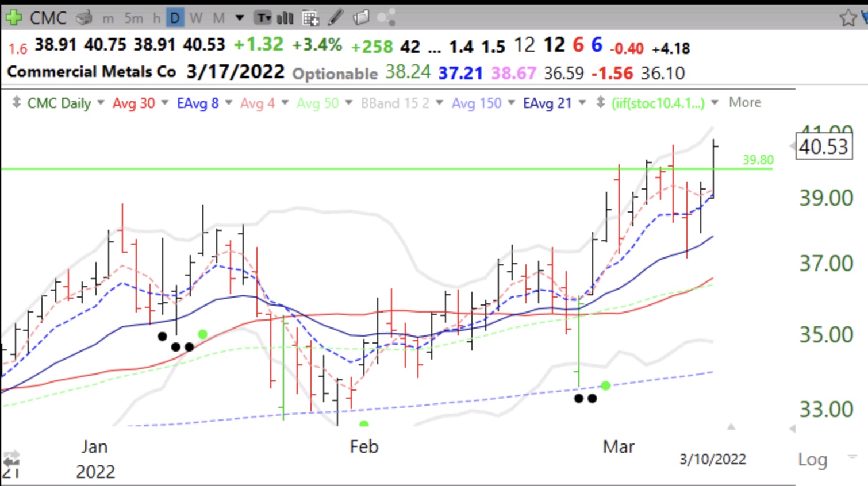Click the 40.53 current price box
The width and height of the screenshot is (868, 486).
824,147
